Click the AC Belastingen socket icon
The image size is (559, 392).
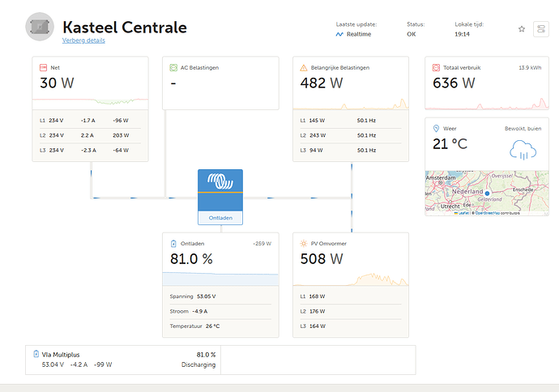pyautogui.click(x=173, y=68)
